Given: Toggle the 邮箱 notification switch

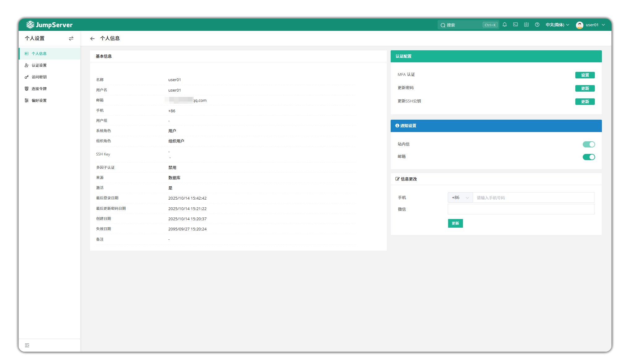Looking at the screenshot, I should [x=589, y=157].
